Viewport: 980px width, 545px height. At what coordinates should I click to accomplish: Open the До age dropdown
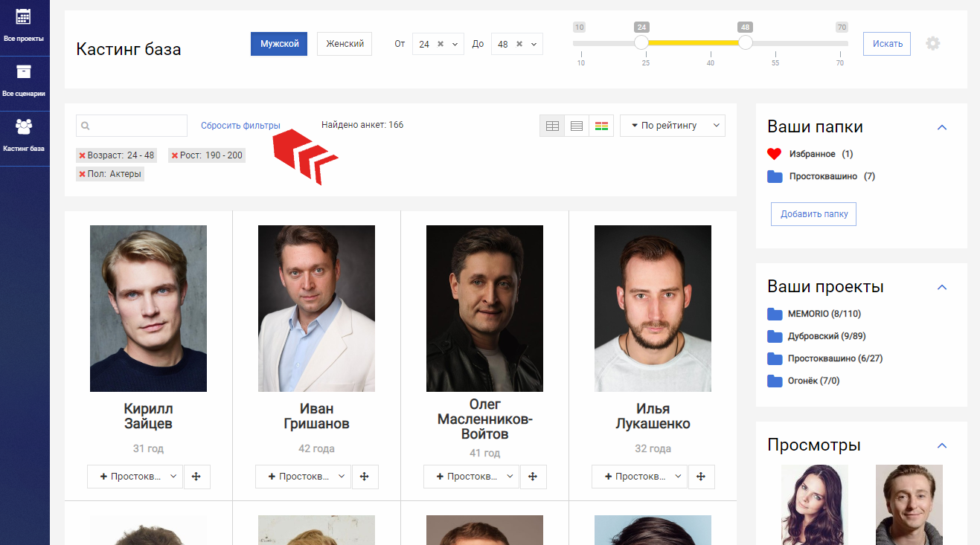pos(534,44)
